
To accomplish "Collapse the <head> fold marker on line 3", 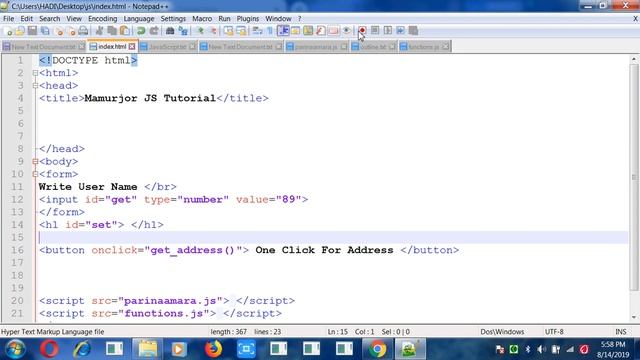I will (x=35, y=86).
